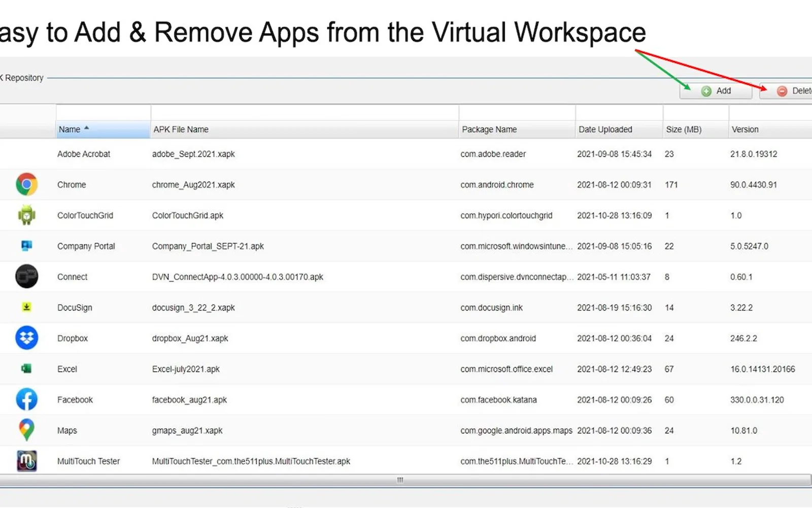Click the Add button

(x=716, y=91)
